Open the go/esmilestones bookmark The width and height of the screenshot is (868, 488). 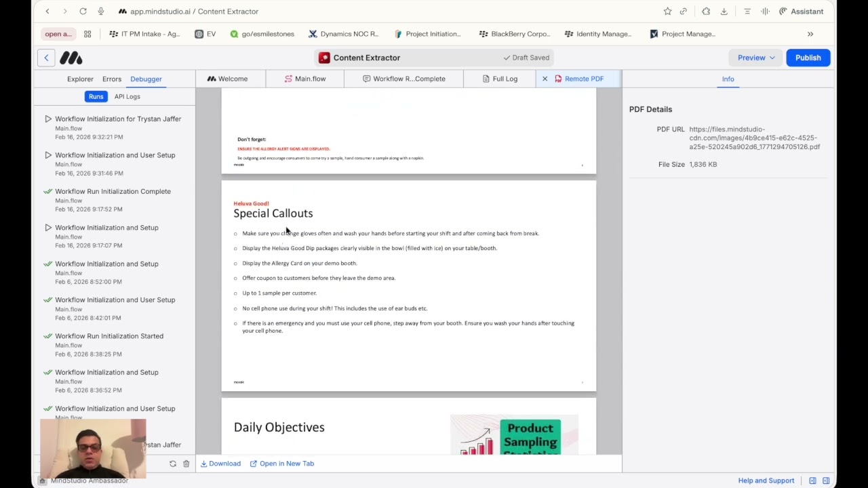[x=262, y=34]
